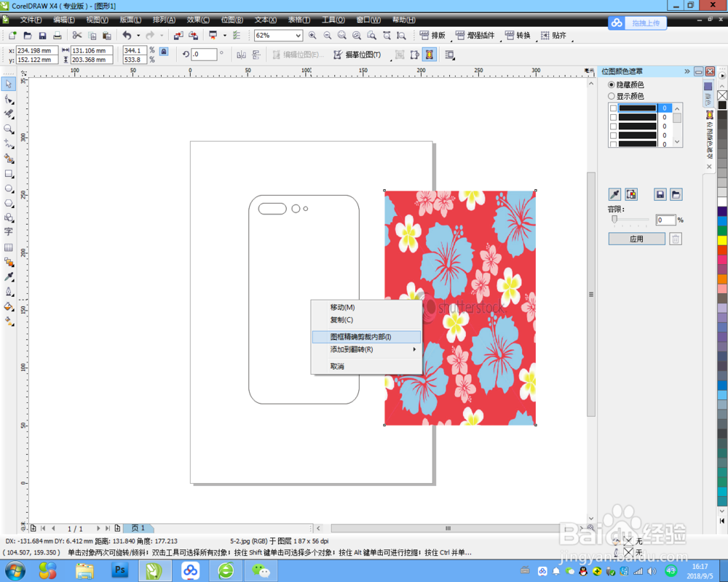Image resolution: width=728 pixels, height=582 pixels.
Task: Click the Save icon in main toolbar
Action: pyautogui.click(x=42, y=35)
